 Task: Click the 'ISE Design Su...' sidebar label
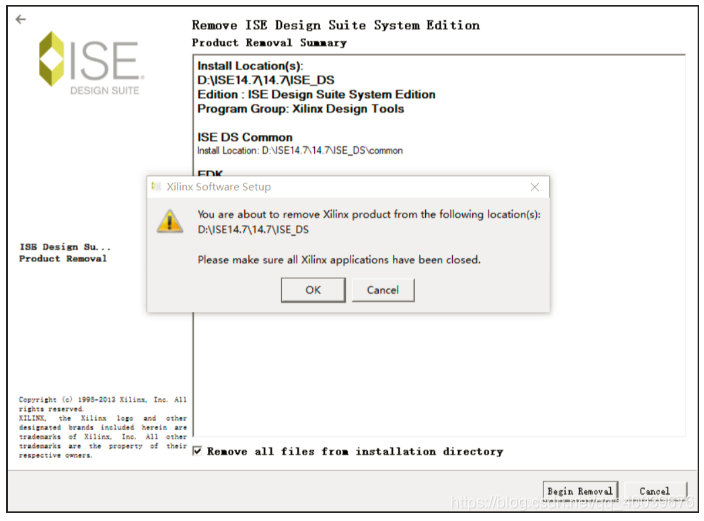tap(65, 247)
